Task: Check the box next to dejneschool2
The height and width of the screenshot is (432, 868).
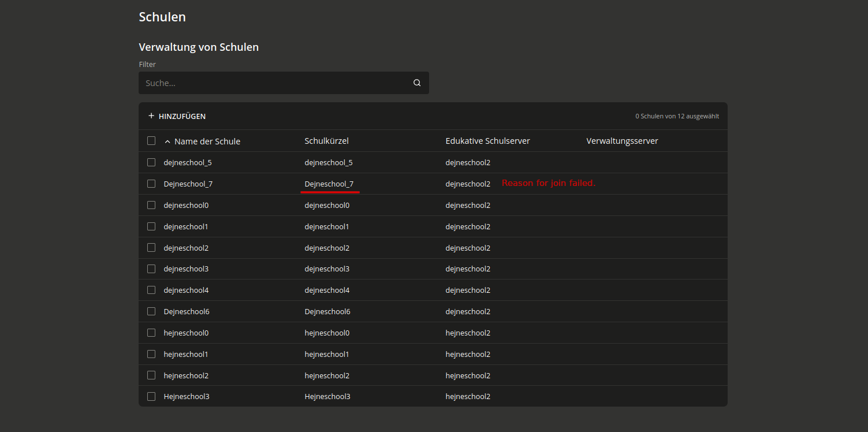Action: coord(151,248)
